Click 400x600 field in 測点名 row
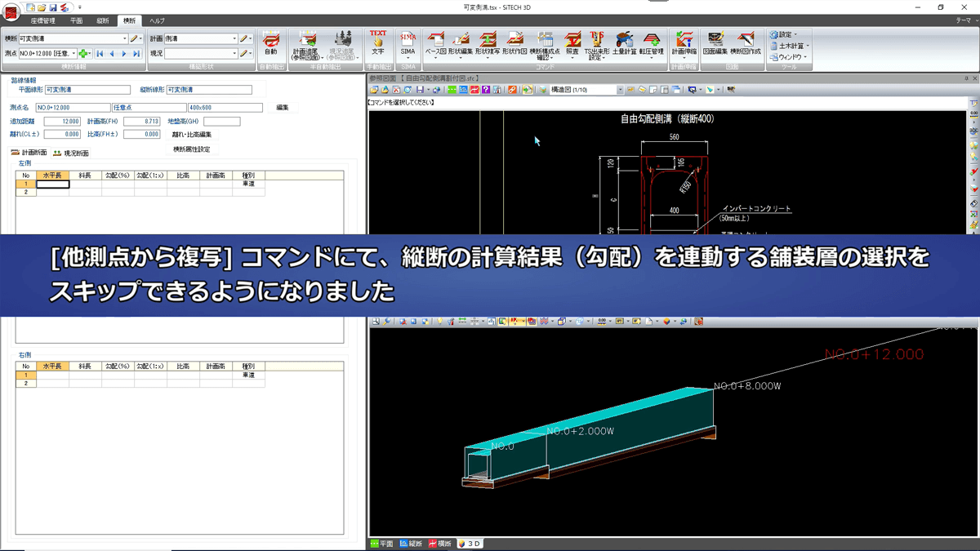Image resolution: width=980 pixels, height=551 pixels. pos(225,108)
